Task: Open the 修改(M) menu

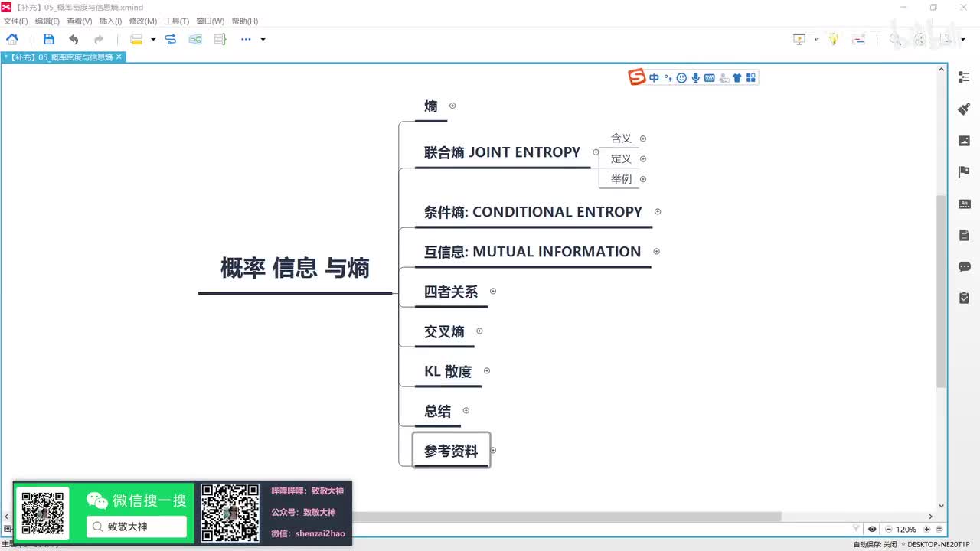Action: [143, 21]
